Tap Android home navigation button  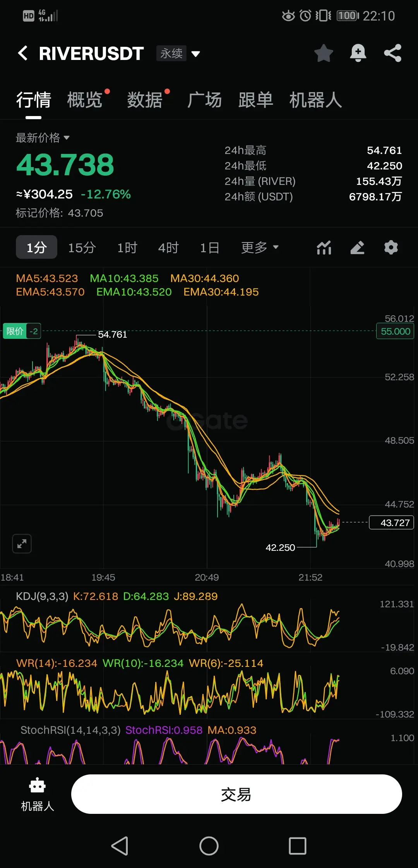[209, 846]
